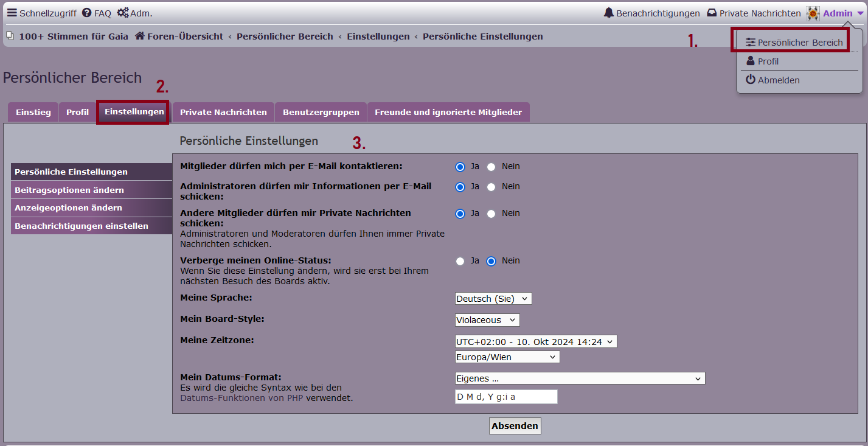The height and width of the screenshot is (446, 868).
Task: Click the Persönlicher Bereich page heading
Action: 72,77
